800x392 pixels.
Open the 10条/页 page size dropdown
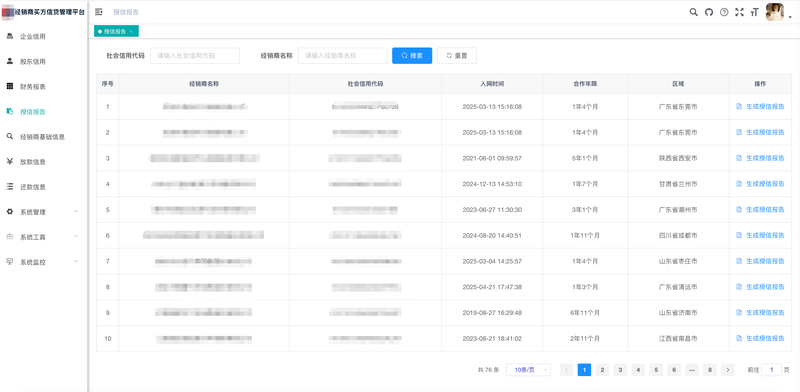(x=528, y=370)
